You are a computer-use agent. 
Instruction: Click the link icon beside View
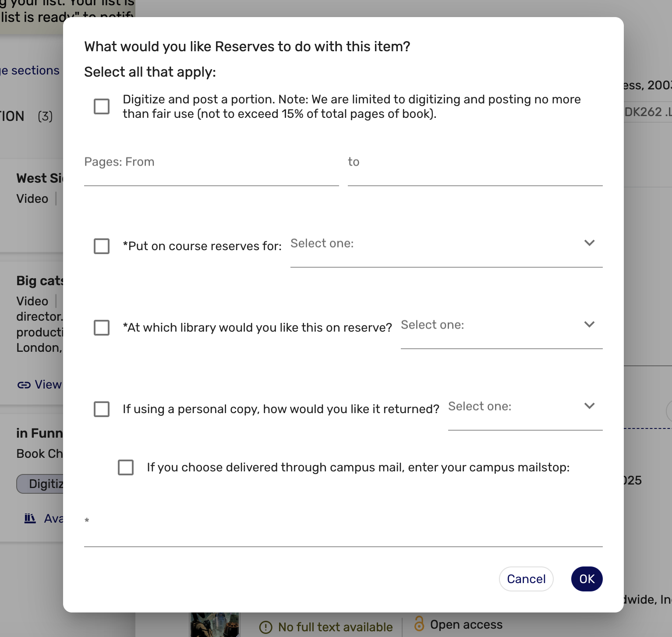tap(24, 385)
